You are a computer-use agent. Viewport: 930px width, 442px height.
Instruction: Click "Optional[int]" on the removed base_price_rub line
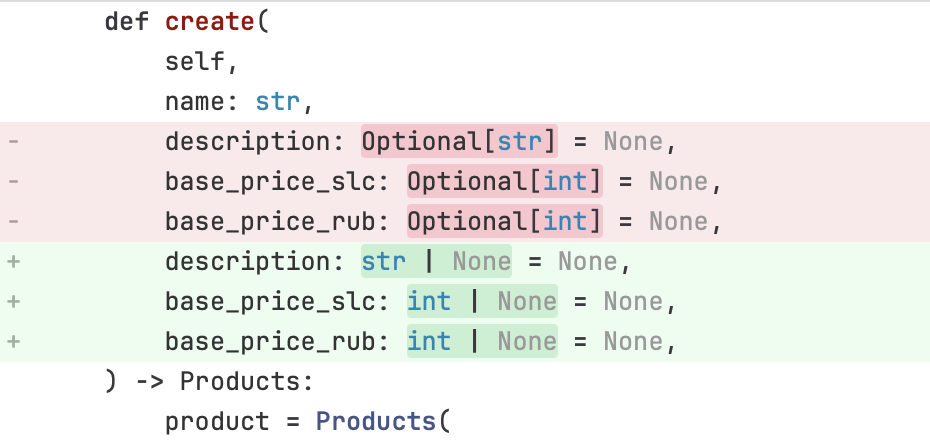pos(504,222)
